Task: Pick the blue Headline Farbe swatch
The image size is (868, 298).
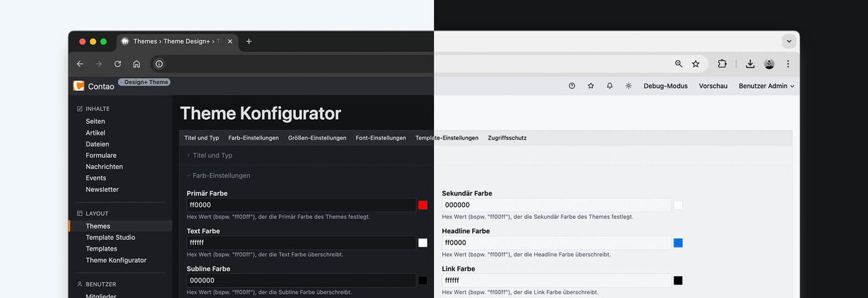Action: (678, 242)
